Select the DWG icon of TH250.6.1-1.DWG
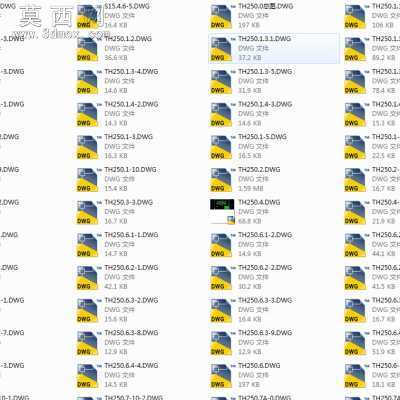The image size is (400, 400). tap(87, 245)
